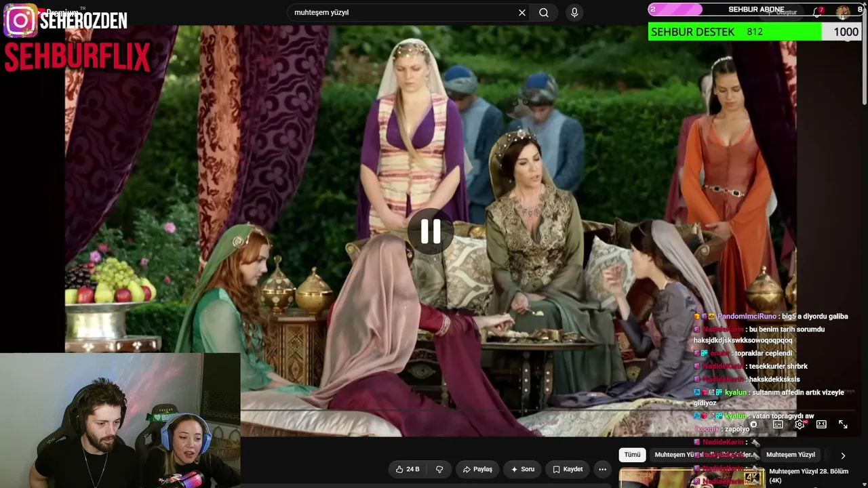Like the video with 24 B likes
Screen dimensions: 868x488
pyautogui.click(x=408, y=469)
